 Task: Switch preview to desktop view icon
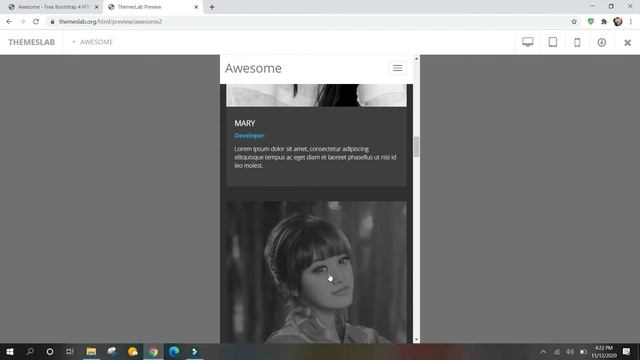[527, 42]
